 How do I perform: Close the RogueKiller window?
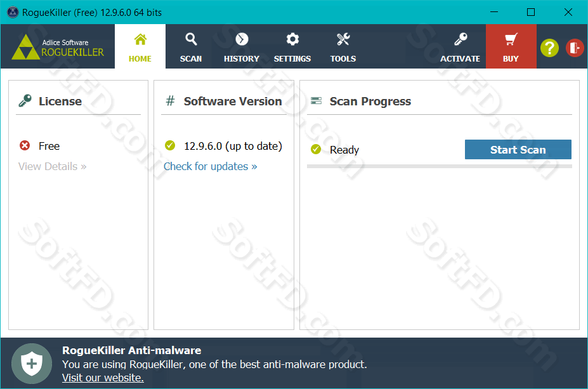pyautogui.click(x=568, y=12)
